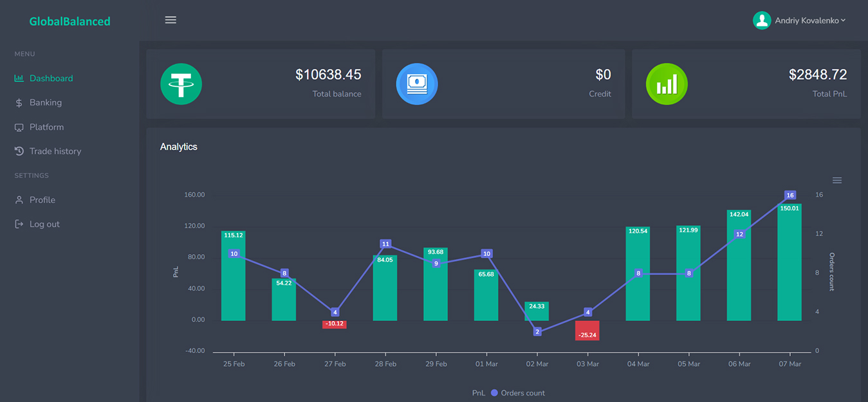
Task: Open the Andriy Kovalenko user dropdown
Action: [x=809, y=21]
